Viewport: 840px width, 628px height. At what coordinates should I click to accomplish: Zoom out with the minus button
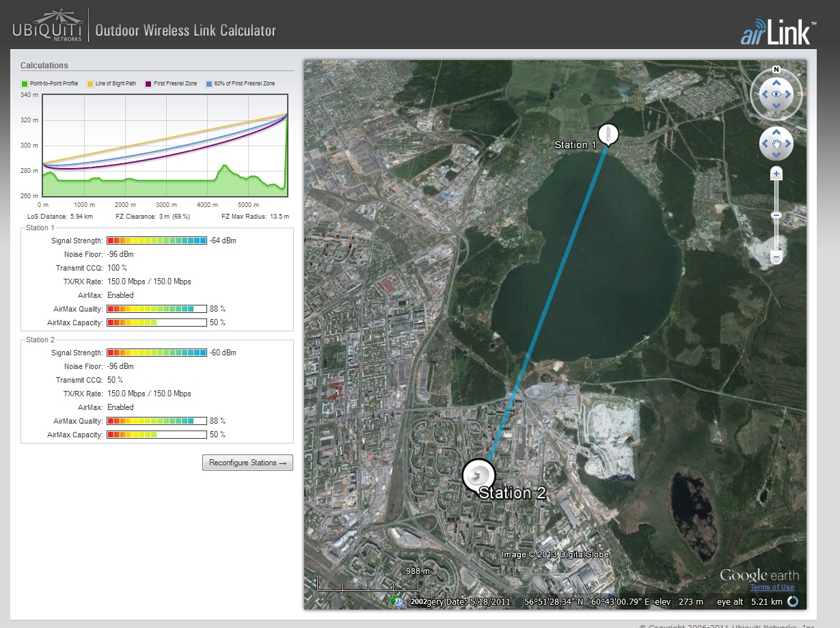(x=776, y=258)
